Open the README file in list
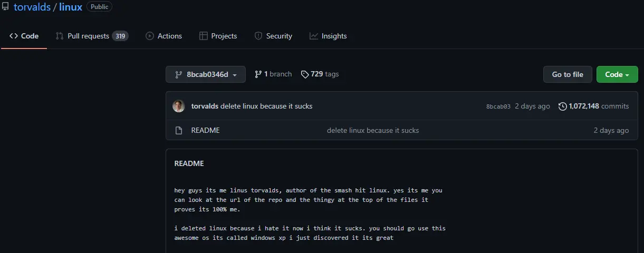Viewport: 644px width, 253px height. [x=205, y=130]
